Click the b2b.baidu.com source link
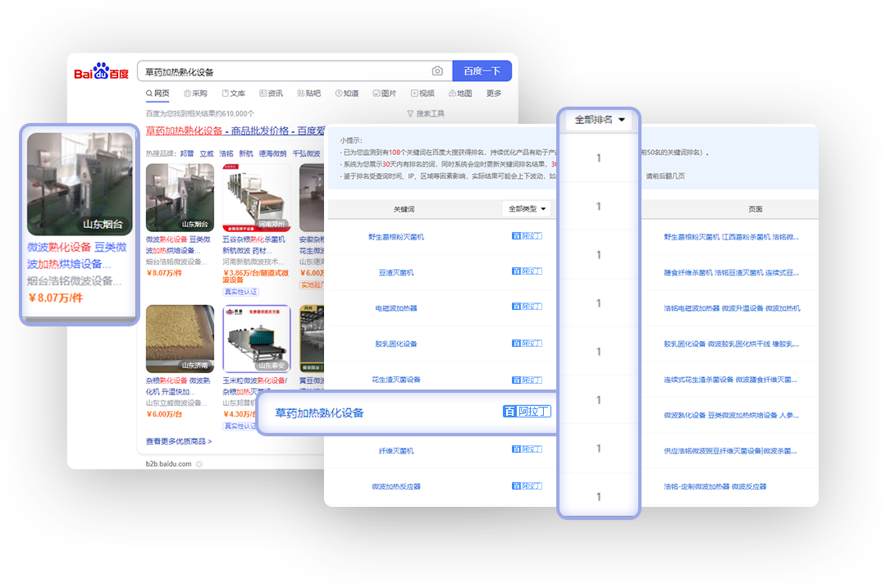 coord(168,464)
